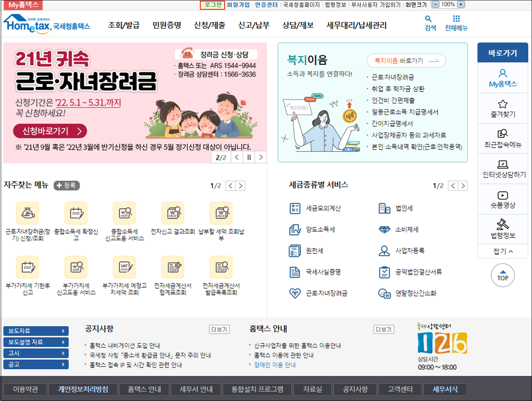This screenshot has height=401, width=532.
Task: Open the 전자세금계산서 합계표조회 icon
Action: click(x=173, y=267)
